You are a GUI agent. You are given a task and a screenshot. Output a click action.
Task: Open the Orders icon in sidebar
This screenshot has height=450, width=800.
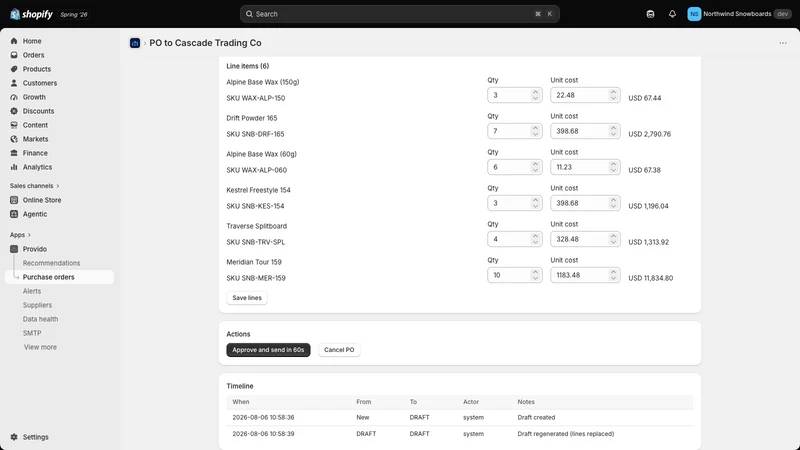[14, 55]
